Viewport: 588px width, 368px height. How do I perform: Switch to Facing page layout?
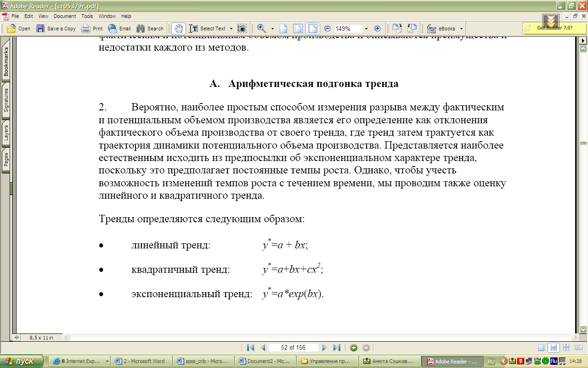(578, 348)
